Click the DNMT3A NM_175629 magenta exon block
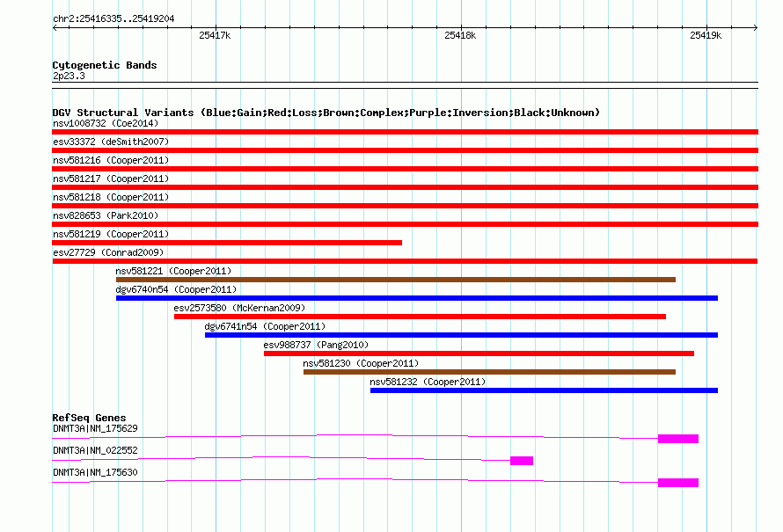 coord(678,439)
